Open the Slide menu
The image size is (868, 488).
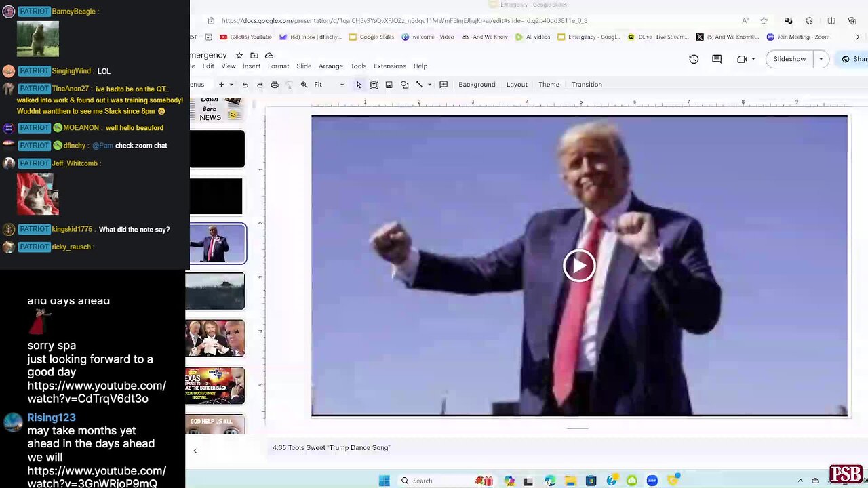point(304,66)
